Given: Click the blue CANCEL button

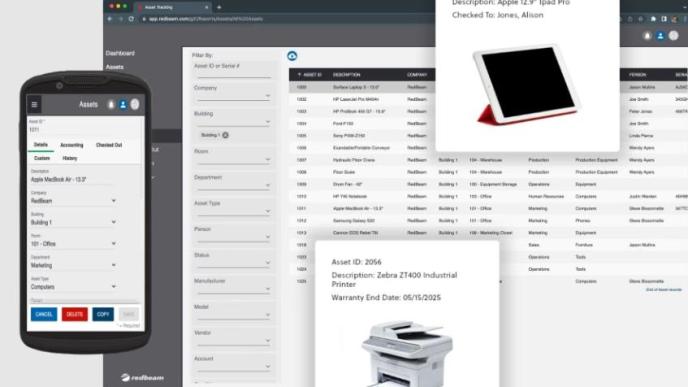Looking at the screenshot, I should pos(44,314).
